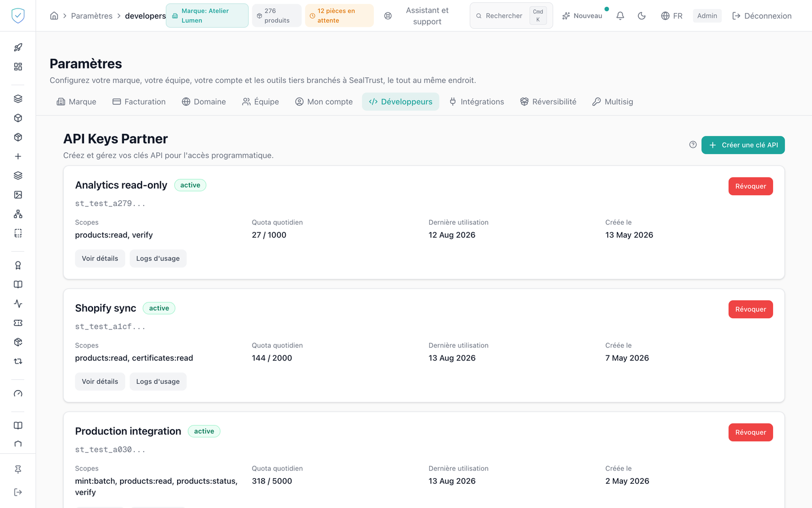Image resolution: width=812 pixels, height=508 pixels.
Task: Open the FR language selector
Action: (672, 16)
